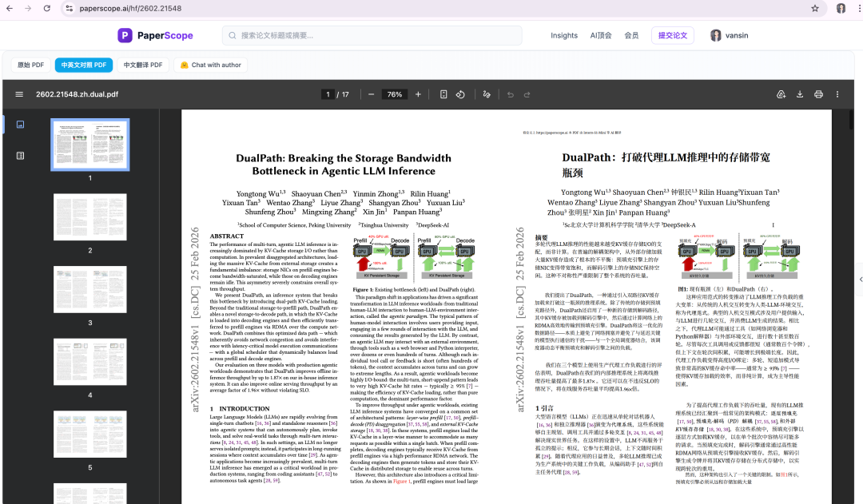Focus the paper title search field
This screenshot has width=863, height=504.
(x=372, y=35)
